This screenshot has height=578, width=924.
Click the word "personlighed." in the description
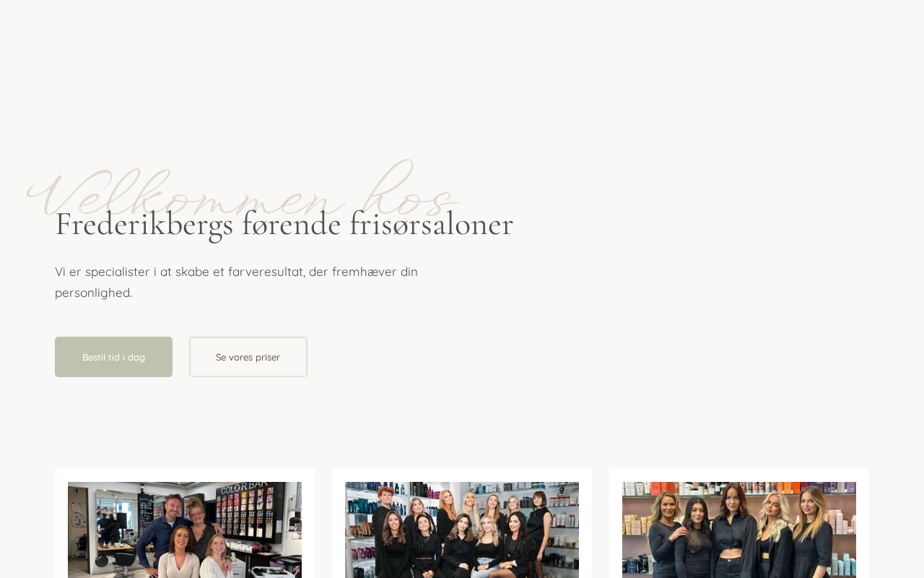coord(93,293)
